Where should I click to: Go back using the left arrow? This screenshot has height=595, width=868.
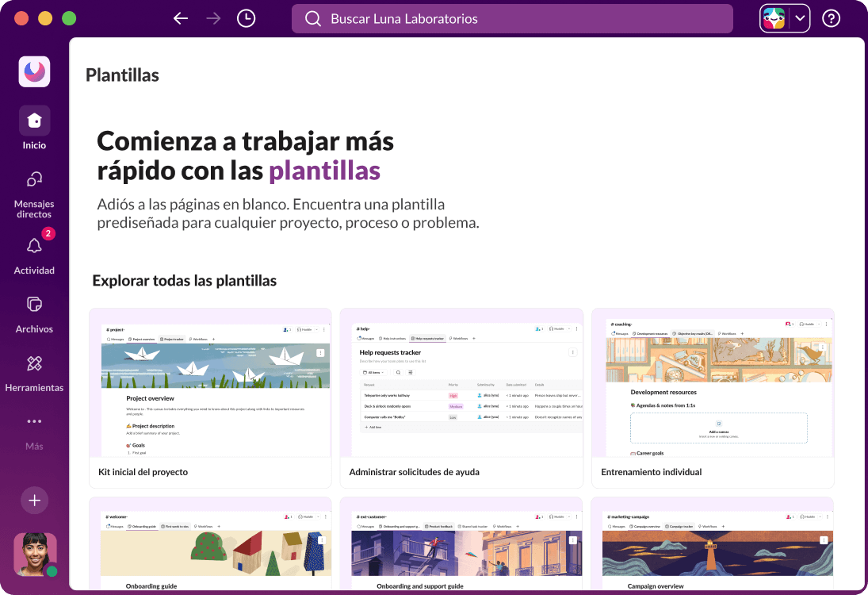(x=180, y=17)
